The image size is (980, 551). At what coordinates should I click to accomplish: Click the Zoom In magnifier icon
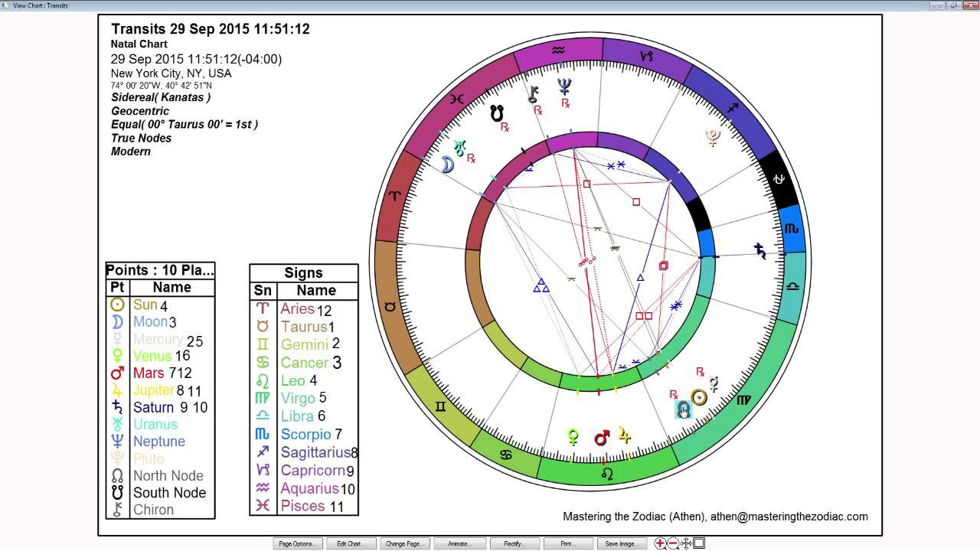[x=661, y=543]
